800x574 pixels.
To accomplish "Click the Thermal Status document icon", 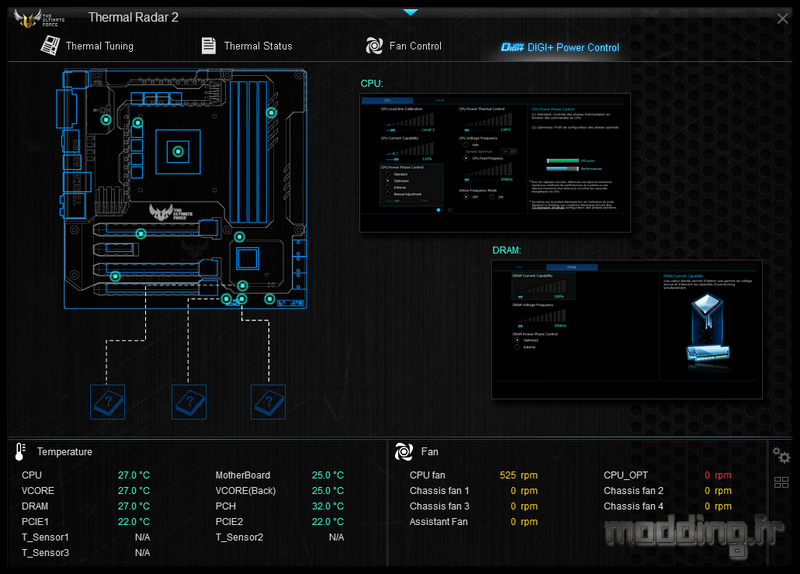I will pos(208,45).
